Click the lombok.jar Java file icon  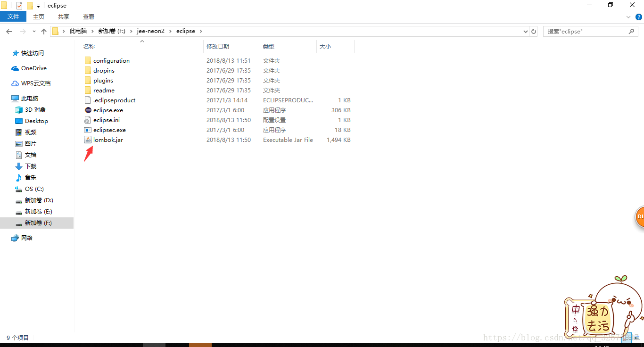(x=88, y=140)
